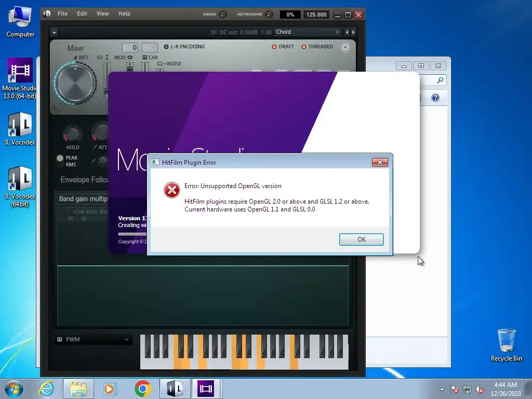Switch to IL Vocodex taskbar button
Image resolution: width=532 pixels, height=399 pixels.
click(175, 389)
